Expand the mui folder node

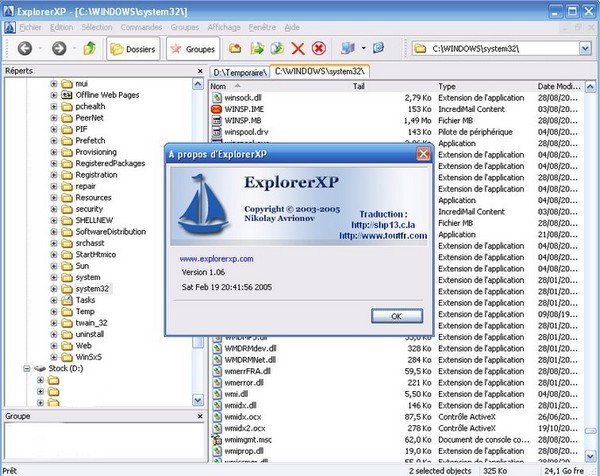pyautogui.click(x=54, y=84)
